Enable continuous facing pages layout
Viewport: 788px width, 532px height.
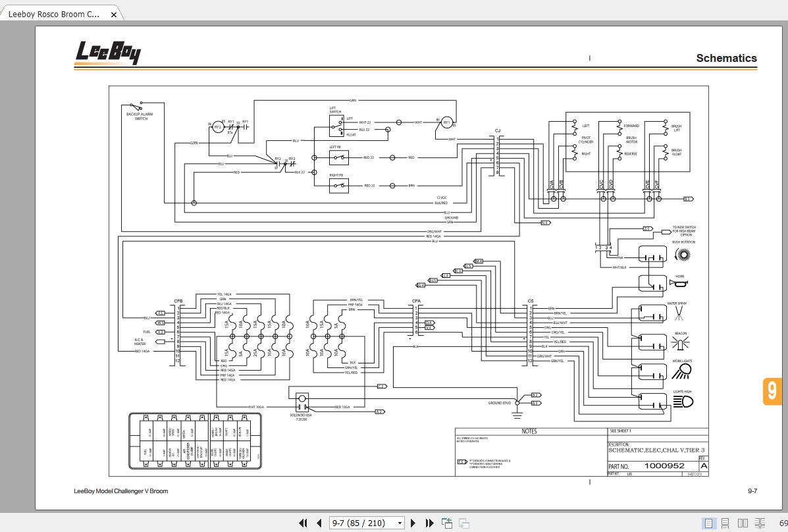pos(760,523)
